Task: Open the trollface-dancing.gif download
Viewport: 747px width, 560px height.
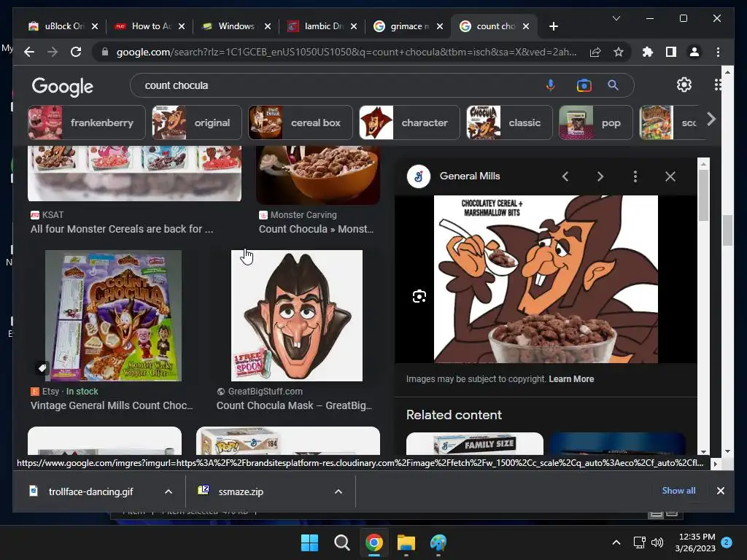Action: pyautogui.click(x=90, y=491)
